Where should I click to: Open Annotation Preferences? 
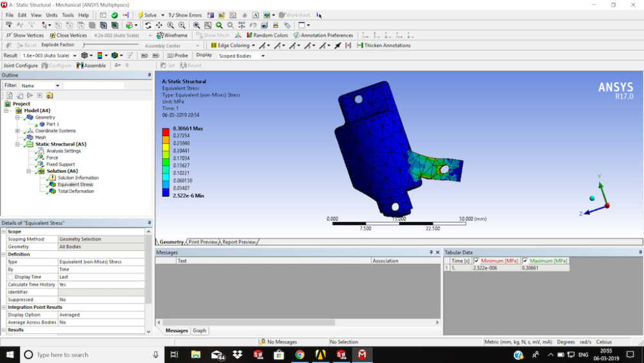click(x=323, y=35)
